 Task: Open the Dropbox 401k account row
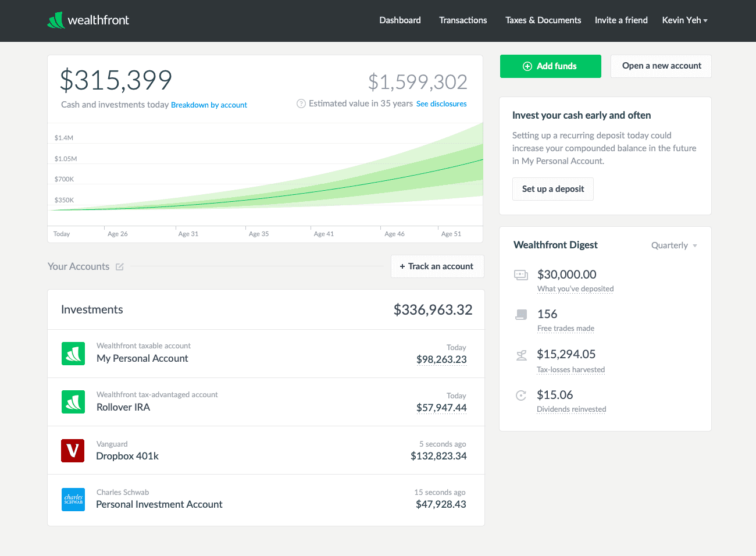coord(266,450)
